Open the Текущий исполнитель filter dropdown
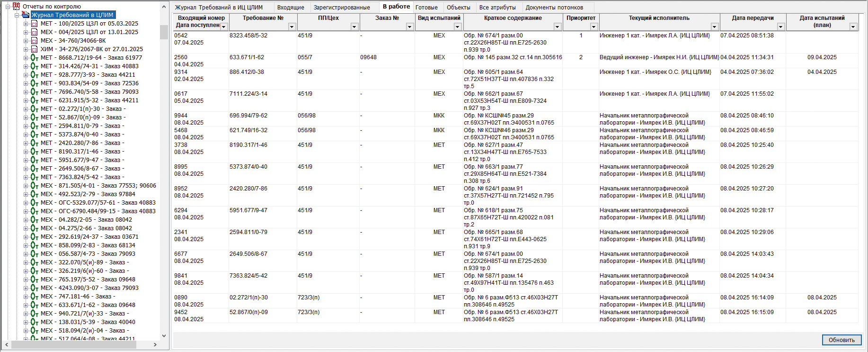Screen dimensions: 868x352 point(714,27)
